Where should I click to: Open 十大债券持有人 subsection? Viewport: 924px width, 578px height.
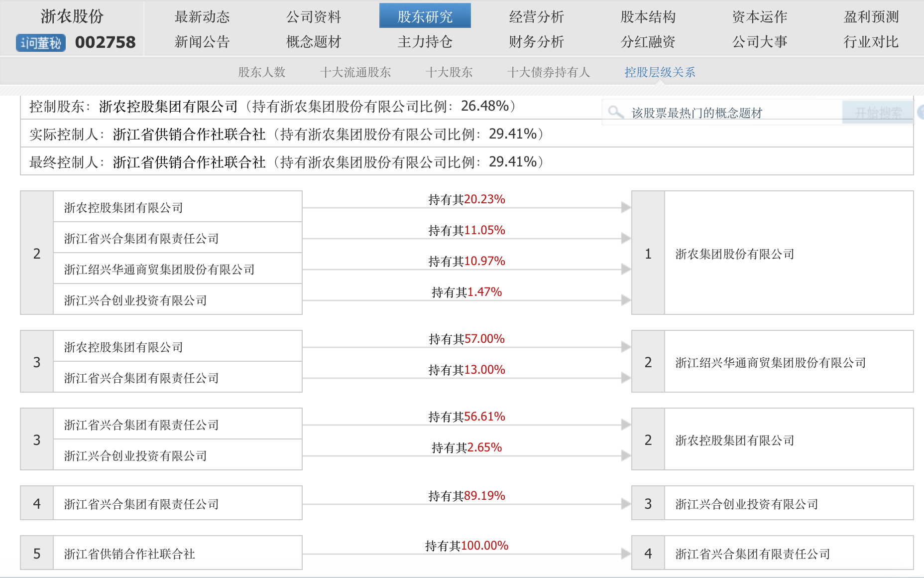click(x=548, y=72)
